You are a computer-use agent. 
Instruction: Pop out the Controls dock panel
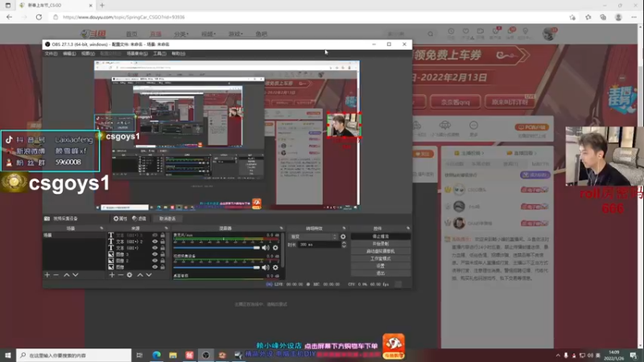(408, 228)
